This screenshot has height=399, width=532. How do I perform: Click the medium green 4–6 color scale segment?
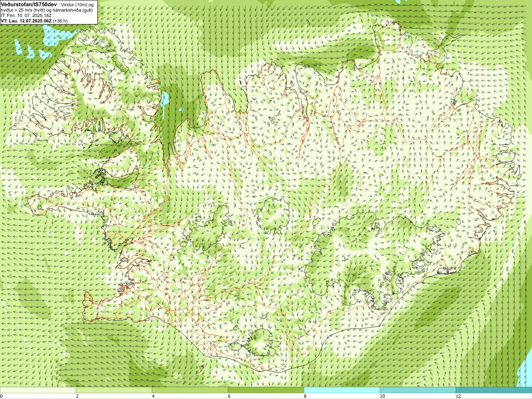pos(190,390)
